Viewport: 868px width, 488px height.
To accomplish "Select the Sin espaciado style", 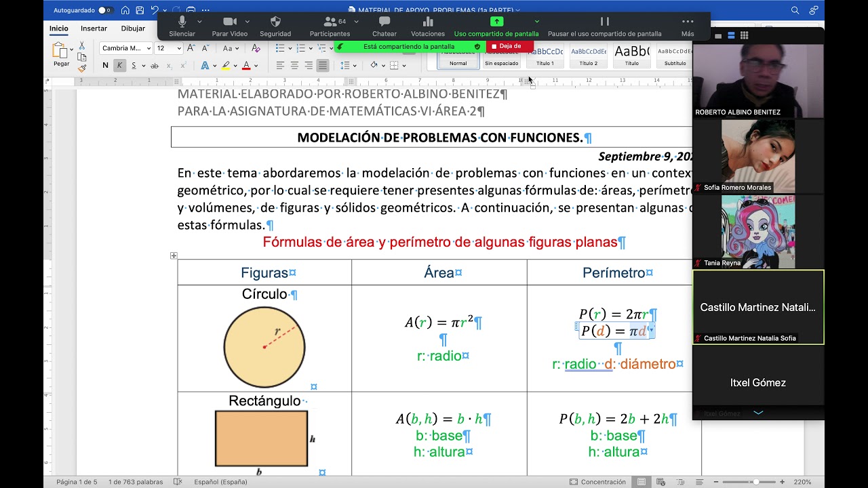I will [x=501, y=56].
